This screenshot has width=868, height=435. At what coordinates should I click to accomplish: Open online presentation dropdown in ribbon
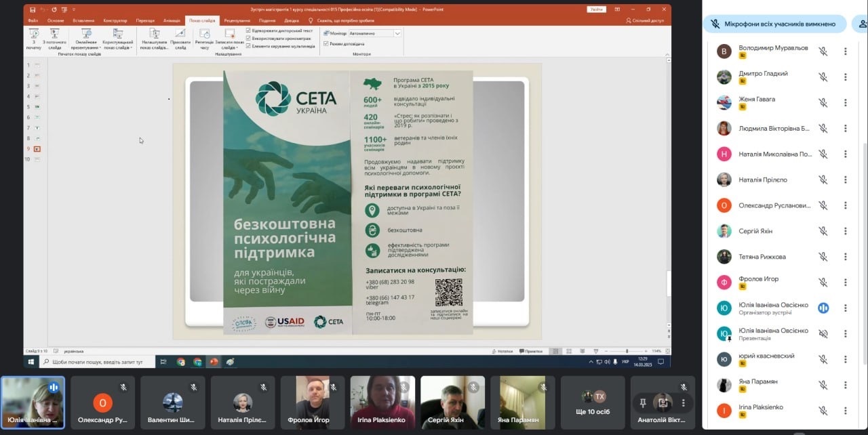pos(87,38)
